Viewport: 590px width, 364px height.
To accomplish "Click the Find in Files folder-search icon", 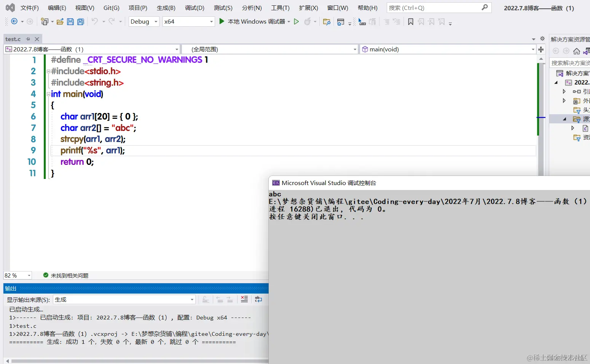I will click(x=327, y=22).
